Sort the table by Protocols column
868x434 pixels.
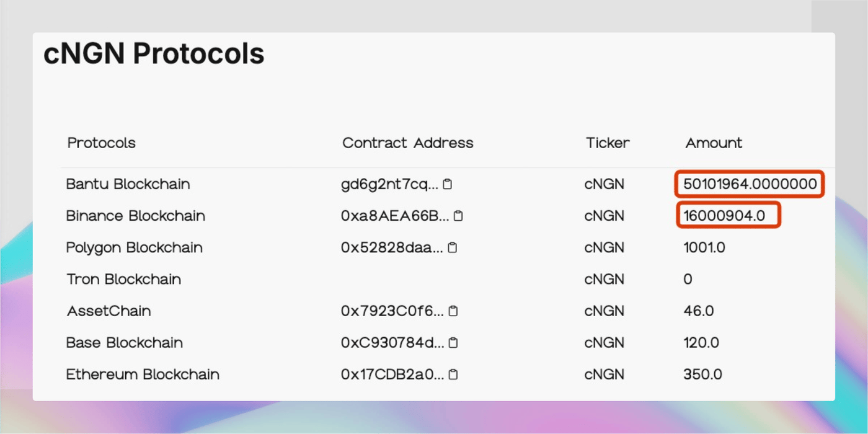(x=101, y=143)
